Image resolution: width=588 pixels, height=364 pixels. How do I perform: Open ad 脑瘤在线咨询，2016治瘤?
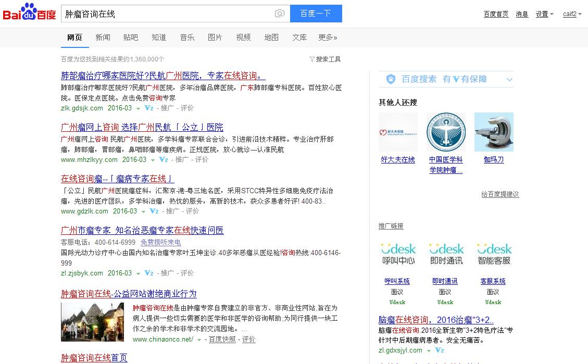[x=436, y=320]
